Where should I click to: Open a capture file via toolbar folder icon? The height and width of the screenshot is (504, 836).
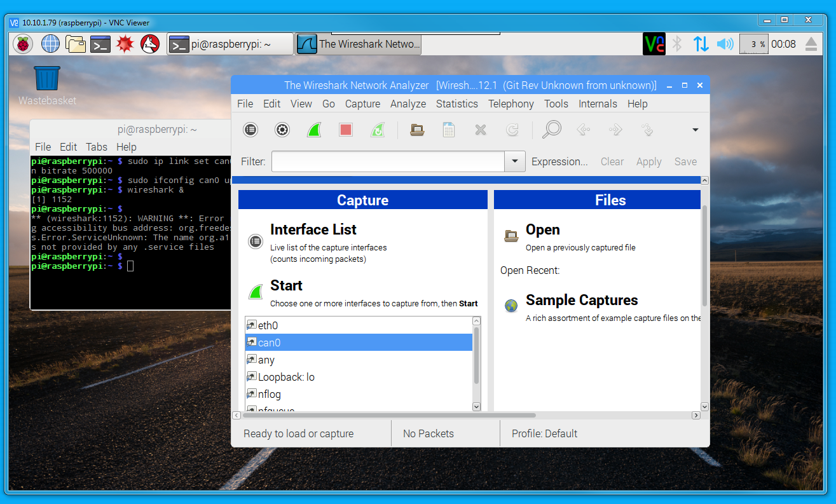tap(417, 130)
